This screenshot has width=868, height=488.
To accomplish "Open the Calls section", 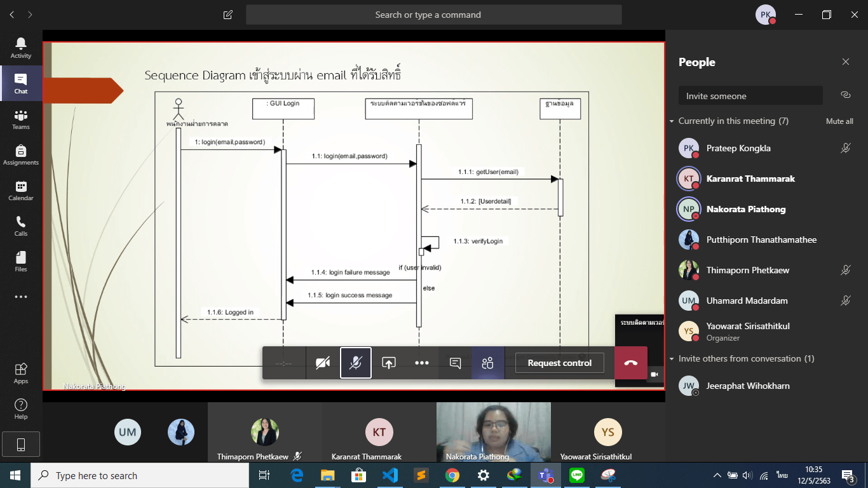I will coord(21,226).
